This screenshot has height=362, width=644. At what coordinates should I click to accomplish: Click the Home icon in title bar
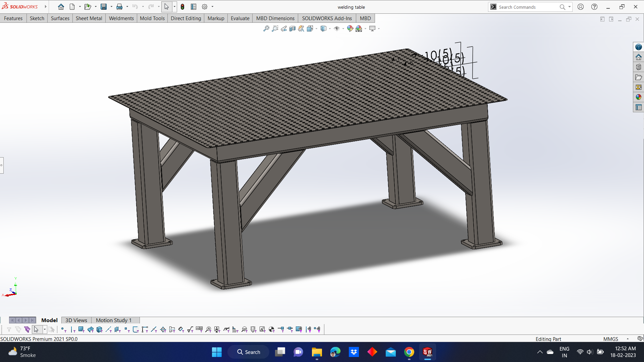point(61,7)
